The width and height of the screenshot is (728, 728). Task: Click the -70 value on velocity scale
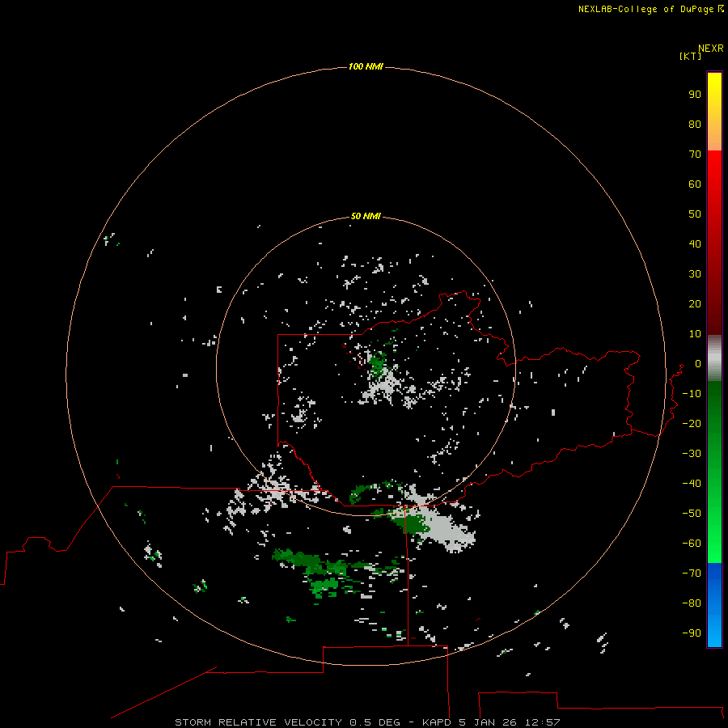[692, 574]
